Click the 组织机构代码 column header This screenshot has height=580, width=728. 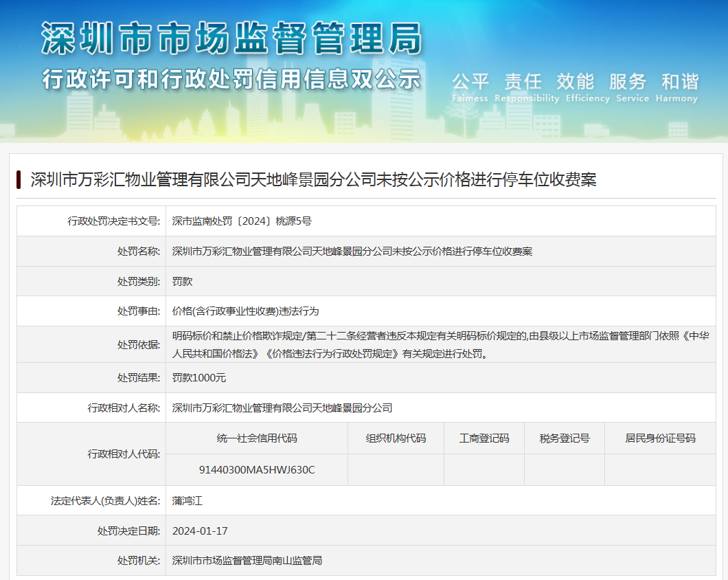tap(396, 438)
